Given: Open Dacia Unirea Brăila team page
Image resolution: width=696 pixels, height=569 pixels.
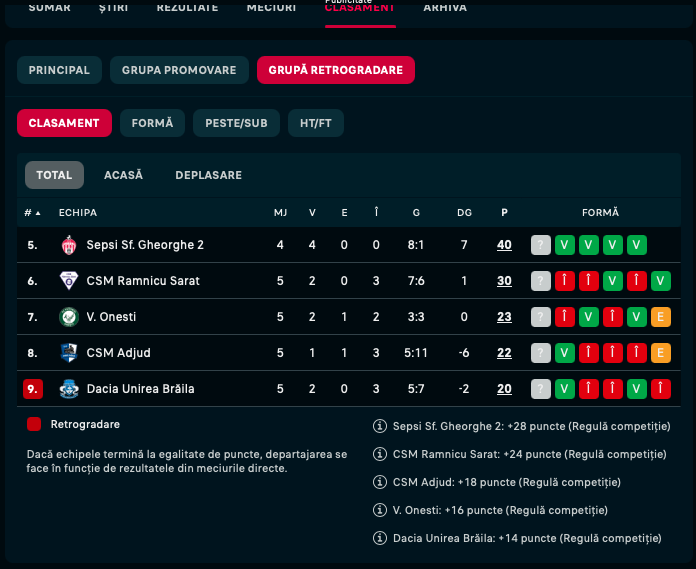Looking at the screenshot, I should coord(140,389).
